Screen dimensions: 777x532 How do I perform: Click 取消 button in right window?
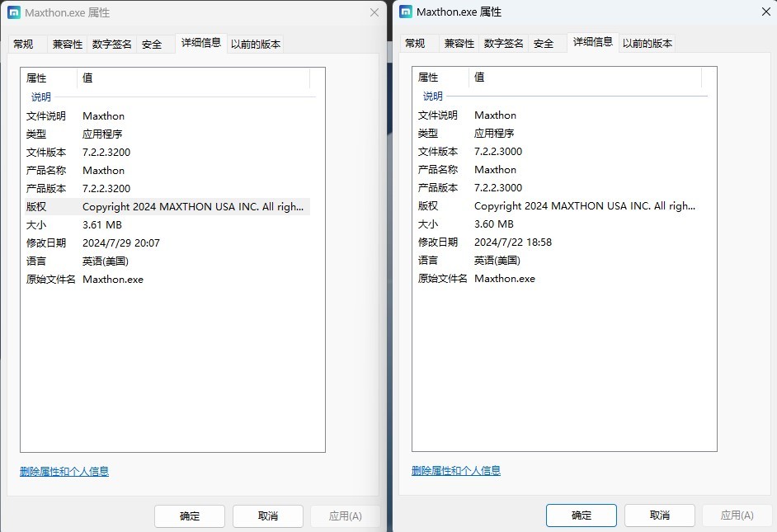(660, 516)
